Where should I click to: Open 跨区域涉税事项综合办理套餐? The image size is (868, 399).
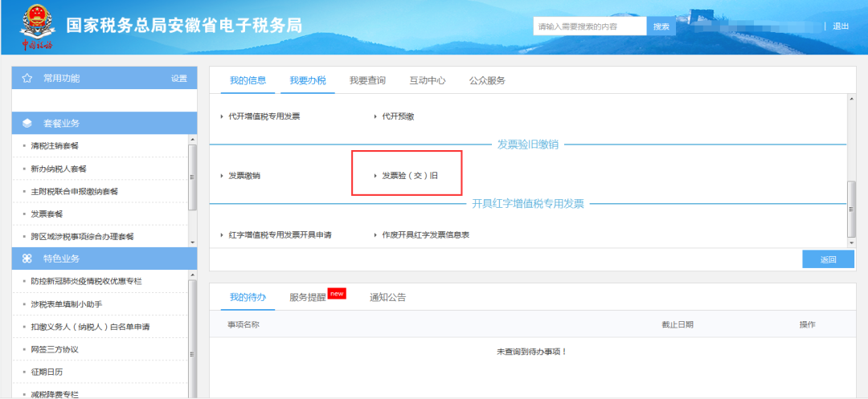tap(83, 237)
